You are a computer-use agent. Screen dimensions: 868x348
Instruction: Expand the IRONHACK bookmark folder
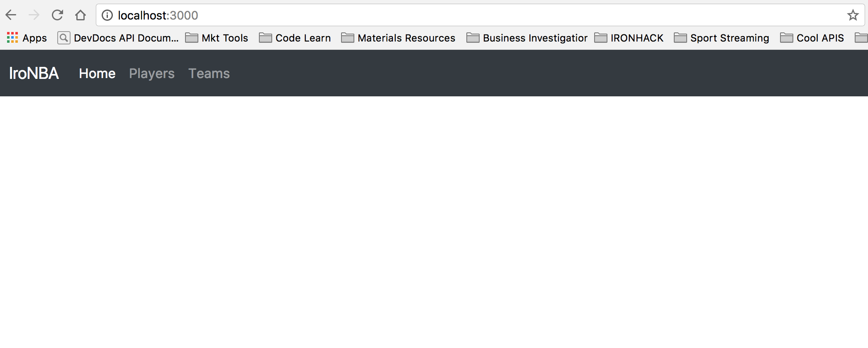[x=629, y=38]
